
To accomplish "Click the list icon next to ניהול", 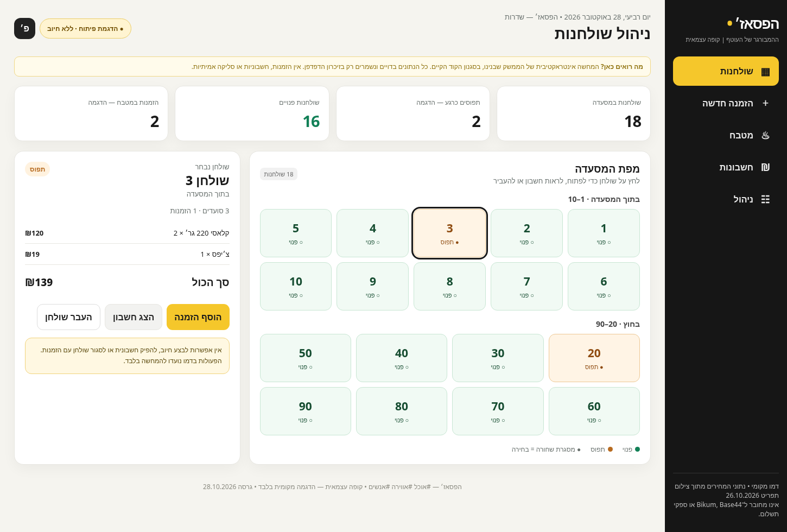I will 765,199.
